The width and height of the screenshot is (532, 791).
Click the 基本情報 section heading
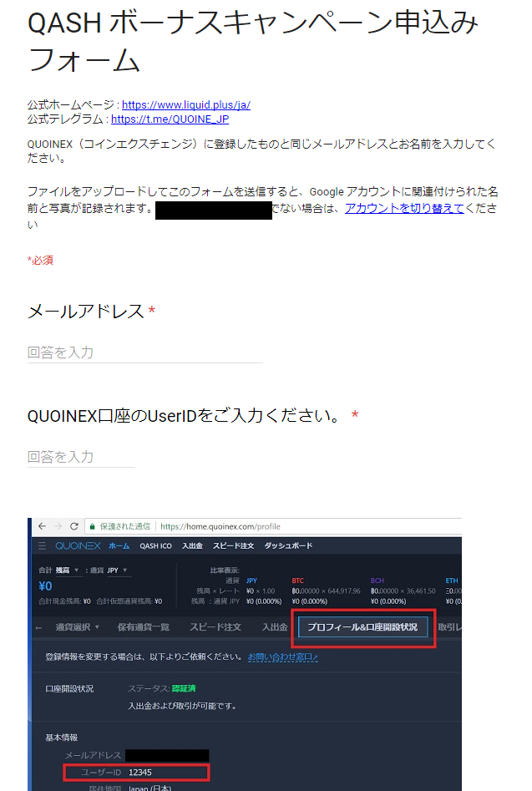pyautogui.click(x=62, y=738)
